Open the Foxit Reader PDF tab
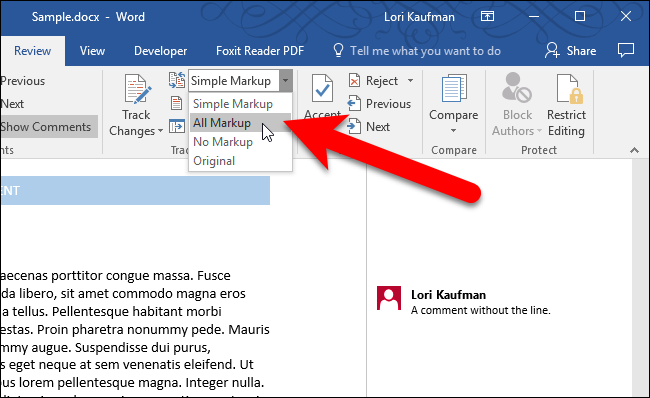The height and width of the screenshot is (398, 650). point(260,51)
